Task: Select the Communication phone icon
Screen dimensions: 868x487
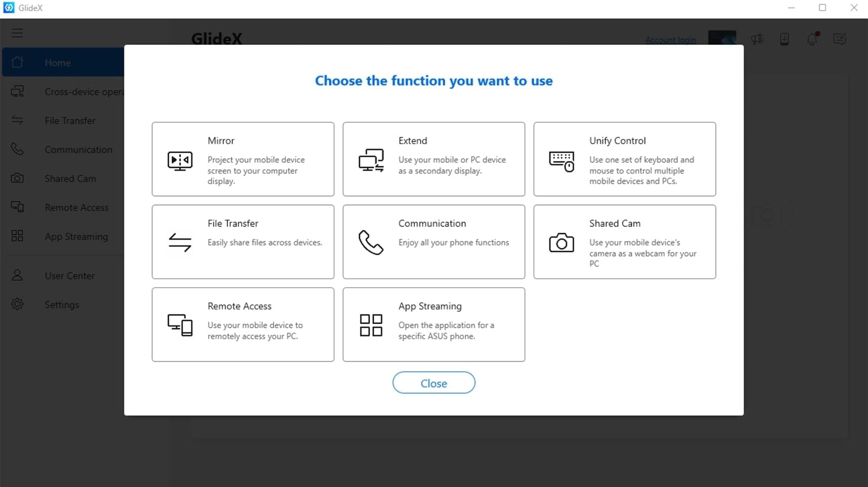Action: click(x=371, y=242)
